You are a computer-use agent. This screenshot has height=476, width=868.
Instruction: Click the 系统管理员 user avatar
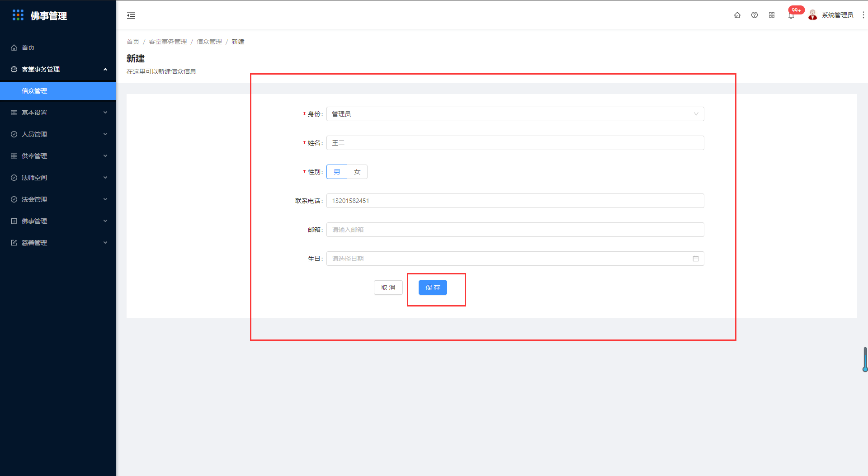click(813, 15)
